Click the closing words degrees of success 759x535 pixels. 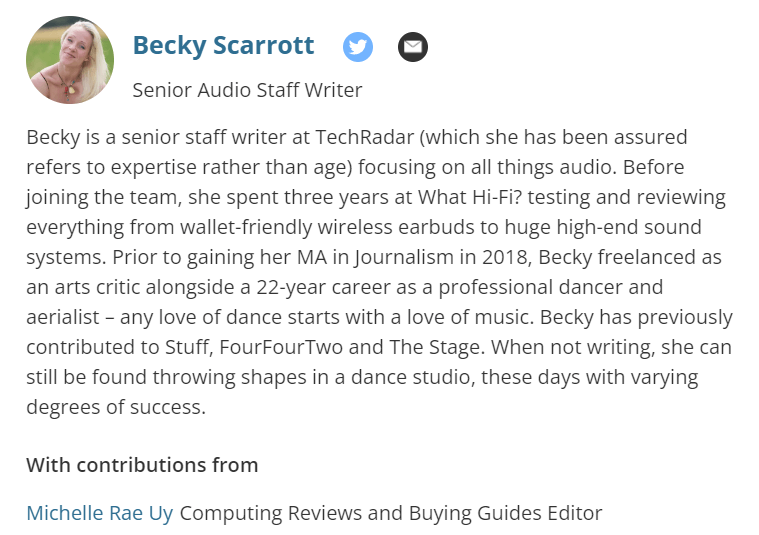point(116,407)
